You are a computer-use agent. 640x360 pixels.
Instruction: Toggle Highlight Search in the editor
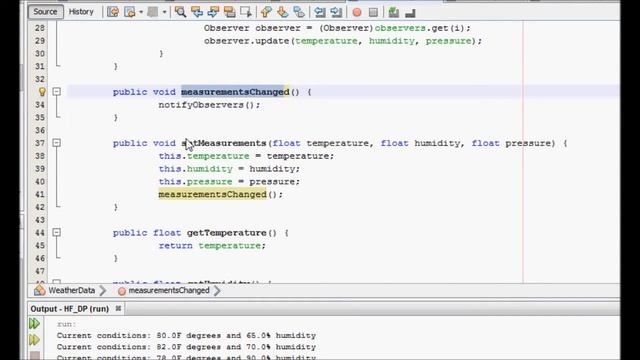click(229, 12)
